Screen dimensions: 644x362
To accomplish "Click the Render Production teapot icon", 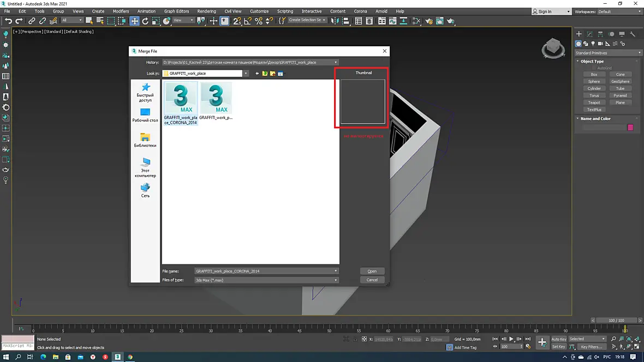I will point(451,21).
